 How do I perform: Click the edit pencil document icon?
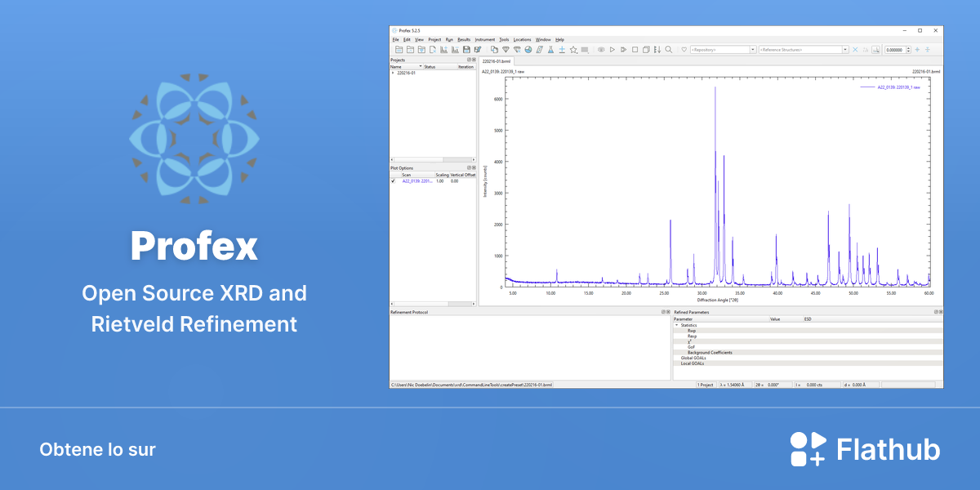(478, 49)
